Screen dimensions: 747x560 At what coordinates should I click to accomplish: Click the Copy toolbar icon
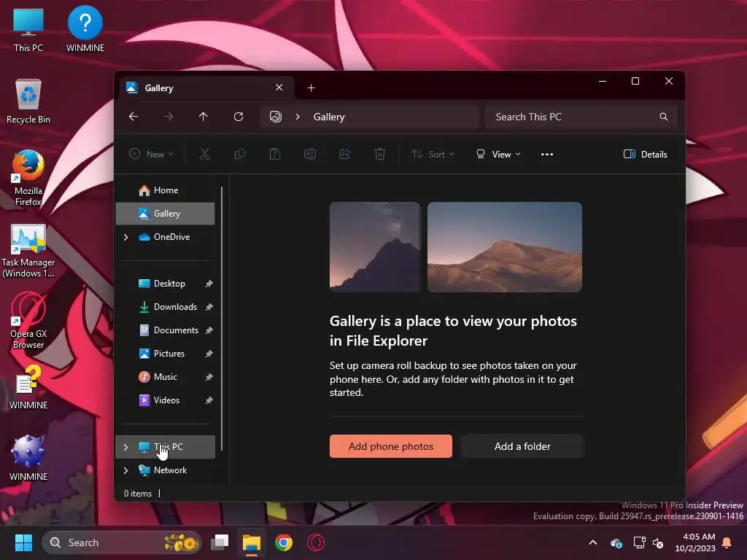point(239,154)
